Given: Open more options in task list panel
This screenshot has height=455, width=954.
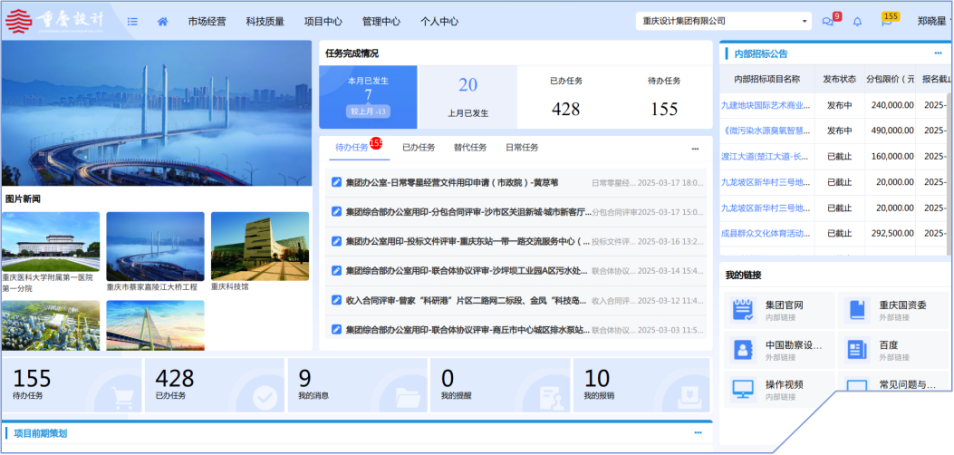Looking at the screenshot, I should 695,148.
